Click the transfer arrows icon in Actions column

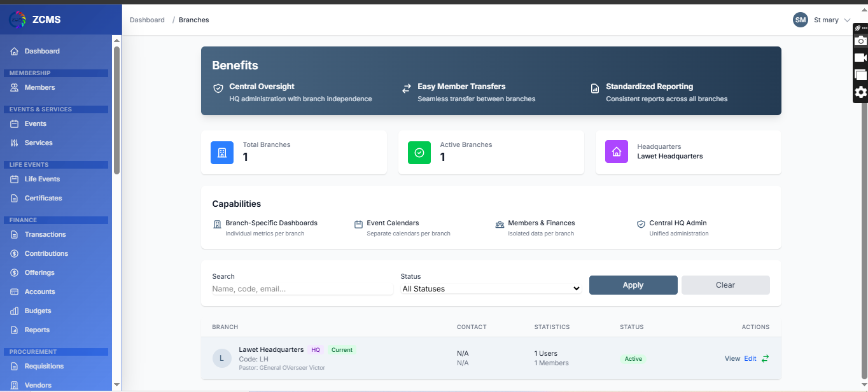click(765, 358)
